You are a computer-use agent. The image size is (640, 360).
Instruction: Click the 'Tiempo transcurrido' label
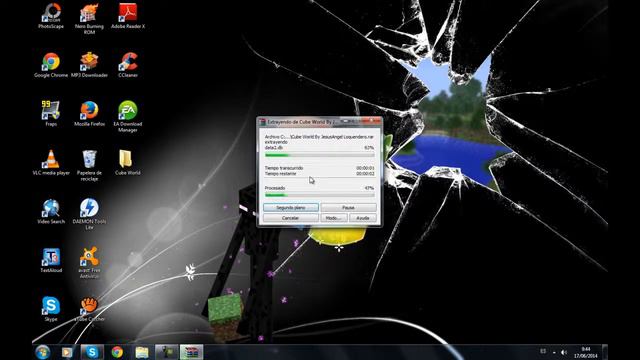click(284, 168)
